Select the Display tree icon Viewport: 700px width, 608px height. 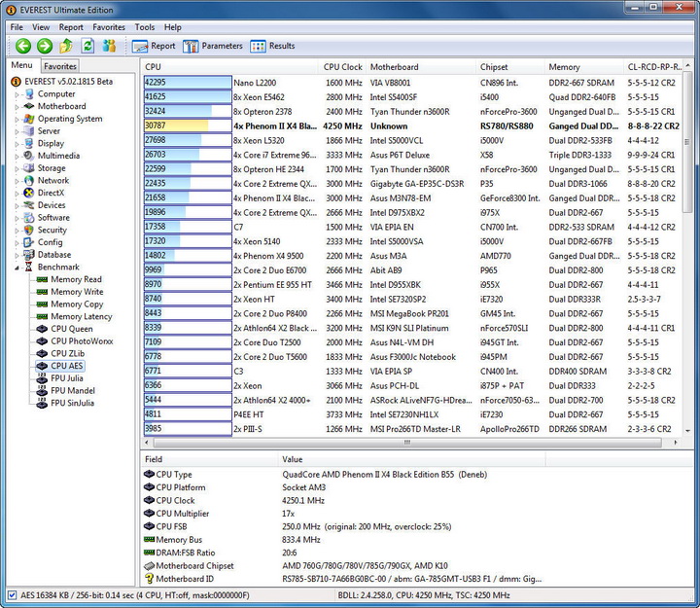(29, 143)
